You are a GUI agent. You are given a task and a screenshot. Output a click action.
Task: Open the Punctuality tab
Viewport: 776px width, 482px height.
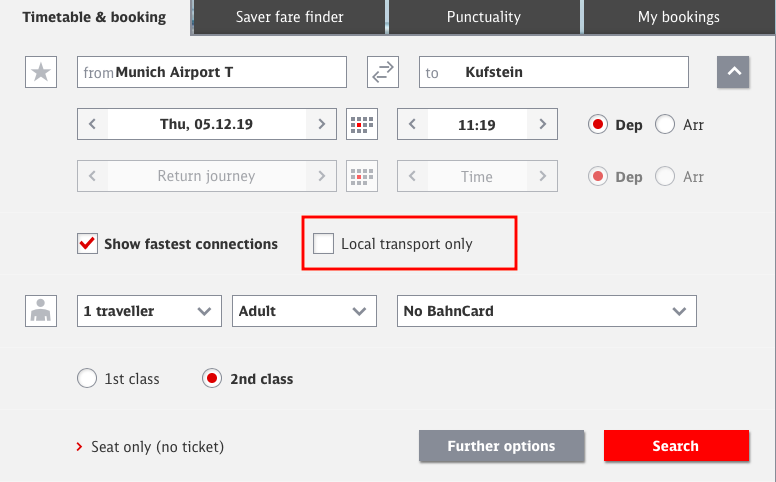tap(484, 17)
